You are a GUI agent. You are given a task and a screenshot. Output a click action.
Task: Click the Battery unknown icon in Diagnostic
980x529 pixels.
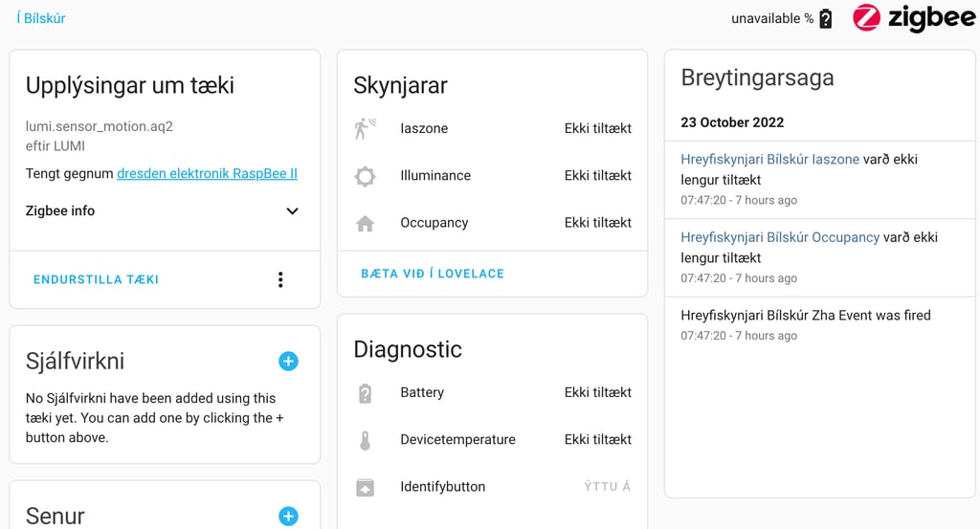pos(365,393)
